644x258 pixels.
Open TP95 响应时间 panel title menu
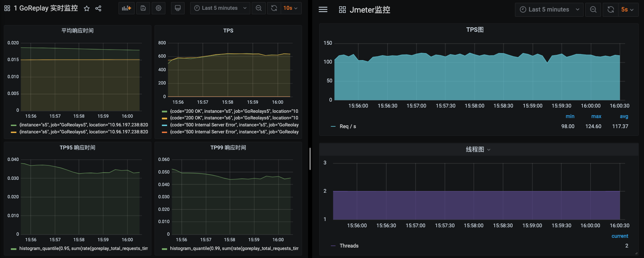(78, 148)
